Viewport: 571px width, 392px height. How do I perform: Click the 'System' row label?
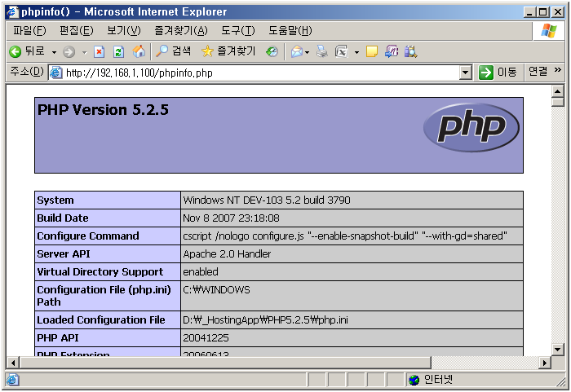pos(55,200)
